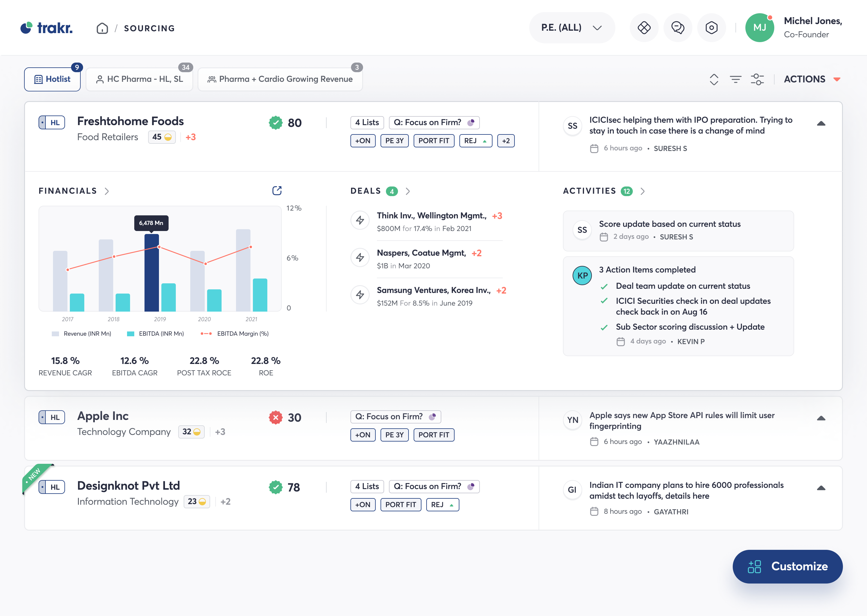
Task: Click the Customize button
Action: click(787, 567)
